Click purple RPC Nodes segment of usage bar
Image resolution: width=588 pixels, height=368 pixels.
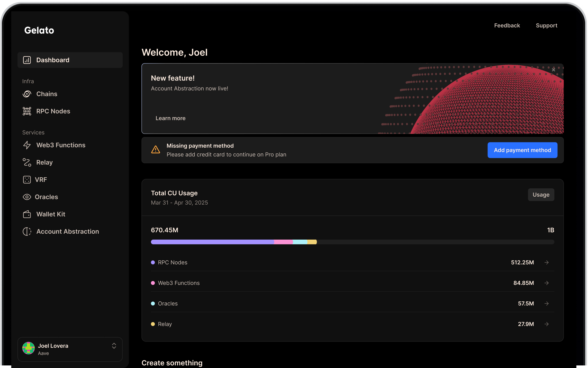[212, 242]
